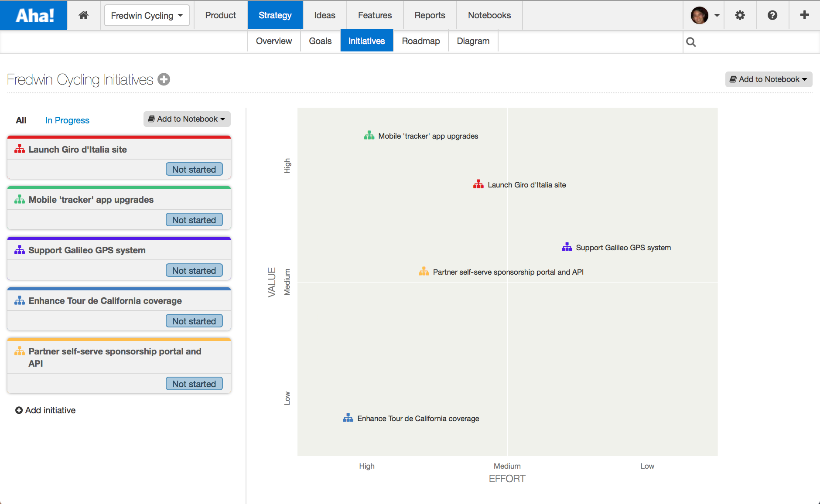Click the green initiative icon on Mobile 'tracker' app upgrades
Viewport: 820px width, 504px height.
pos(19,199)
